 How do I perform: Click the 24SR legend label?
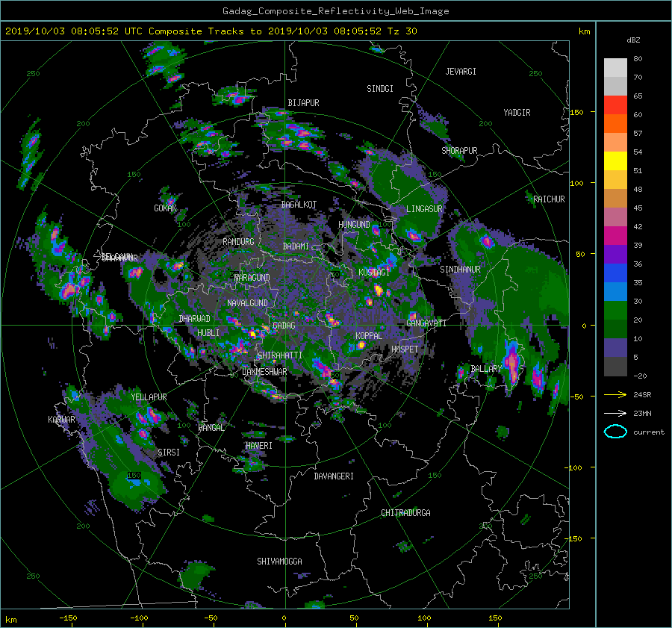click(x=642, y=394)
